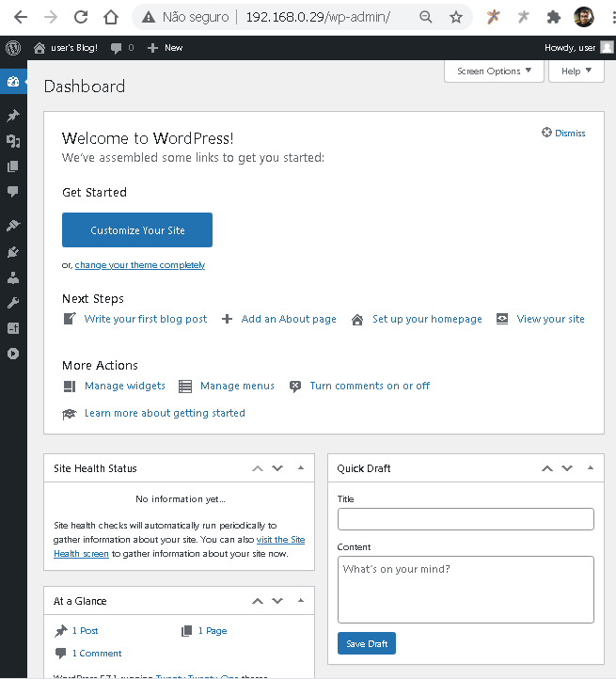Screen dimensions: 616x679
Task: Open Appearance paintbrush sidebar icon
Action: (13, 226)
